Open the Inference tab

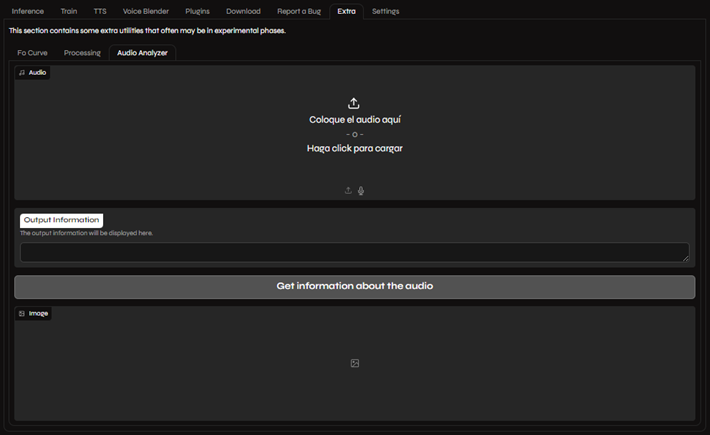coord(28,11)
